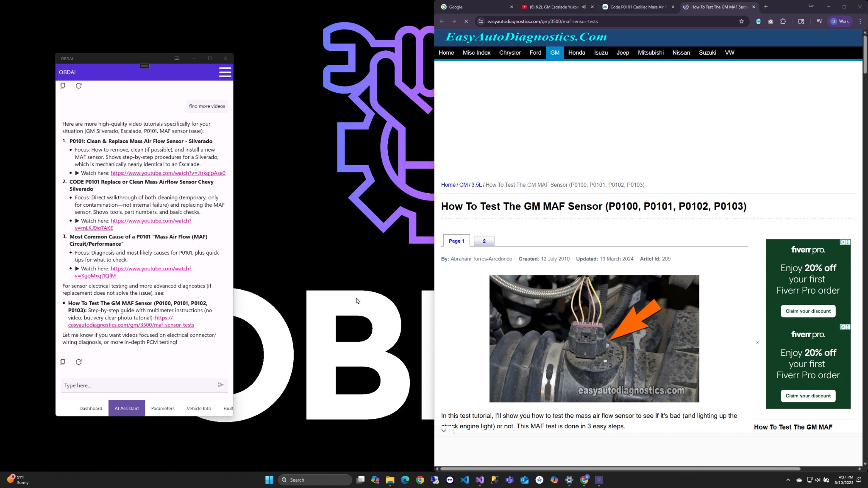Regenerate the response with the refresh icon
This screenshot has width=868, height=488.
pos(79,362)
